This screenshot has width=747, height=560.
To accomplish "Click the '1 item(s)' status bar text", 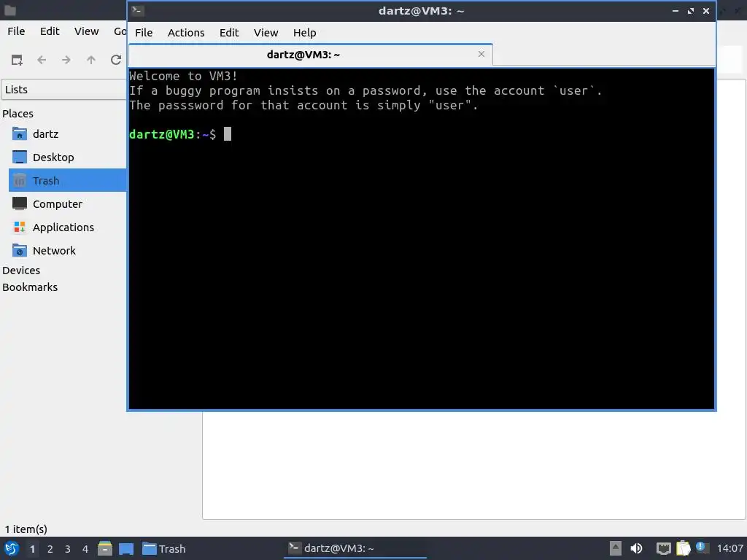I will (x=26, y=529).
